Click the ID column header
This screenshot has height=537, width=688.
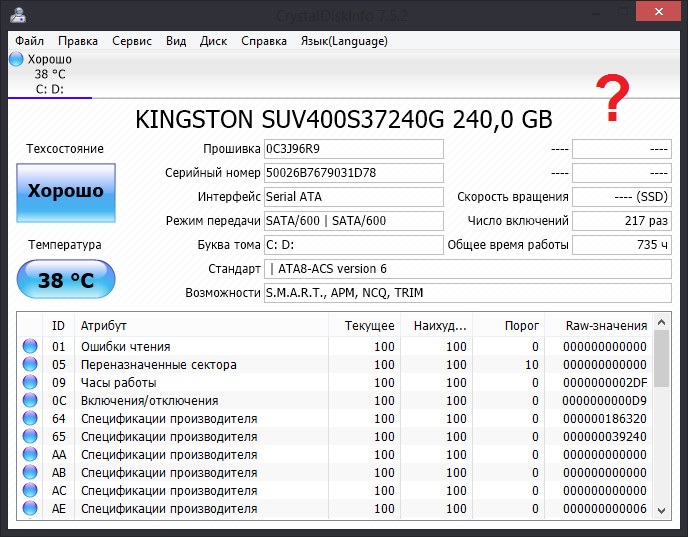(58, 326)
